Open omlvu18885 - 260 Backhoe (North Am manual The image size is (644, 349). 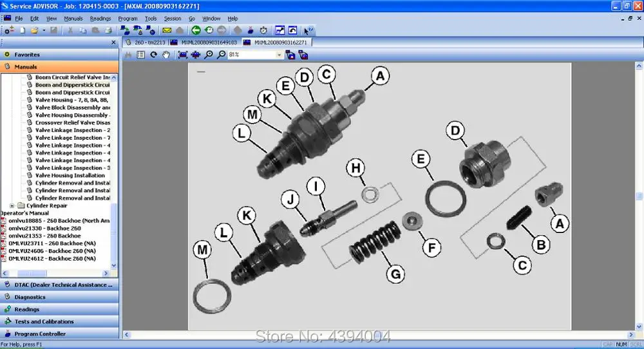59,220
